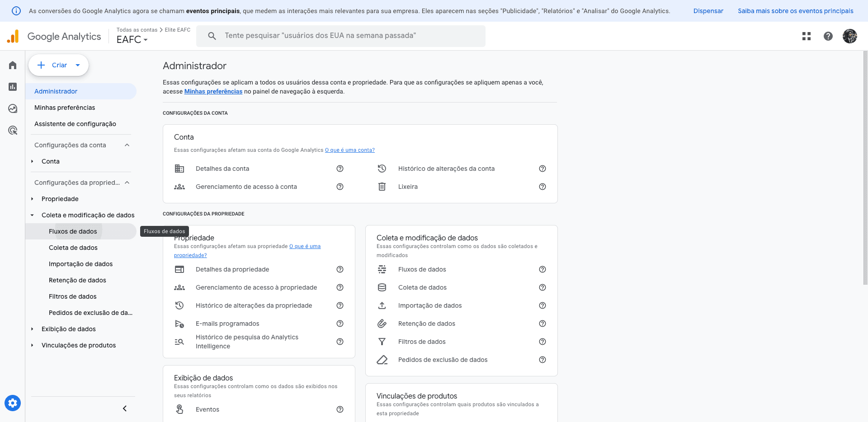Click help icon for Detalhes da conta

point(340,169)
